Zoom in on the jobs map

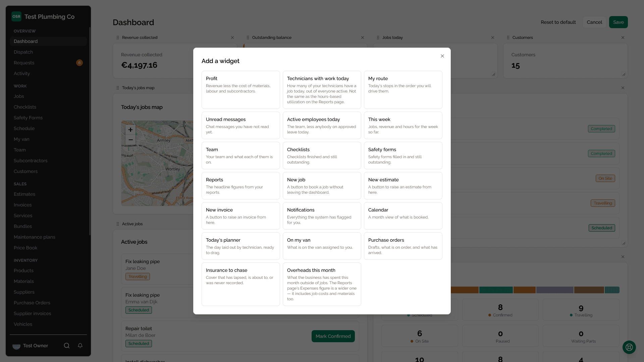click(130, 130)
